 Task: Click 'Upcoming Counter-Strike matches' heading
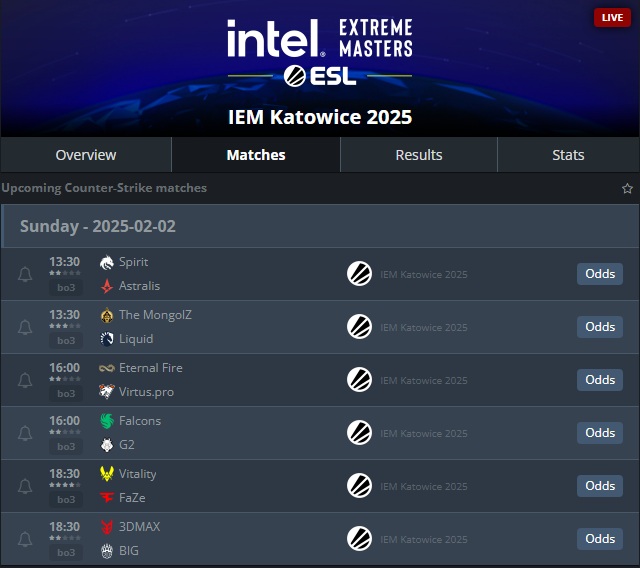(x=104, y=188)
